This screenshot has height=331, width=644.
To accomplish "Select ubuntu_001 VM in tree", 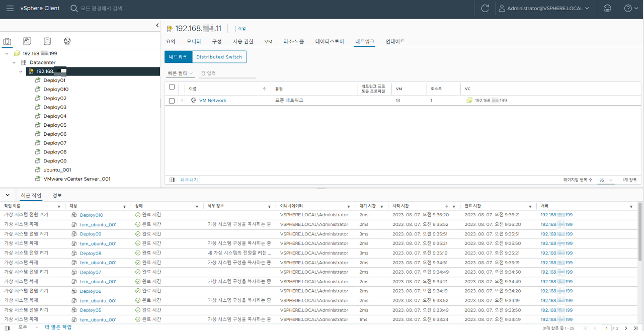I will 57,170.
